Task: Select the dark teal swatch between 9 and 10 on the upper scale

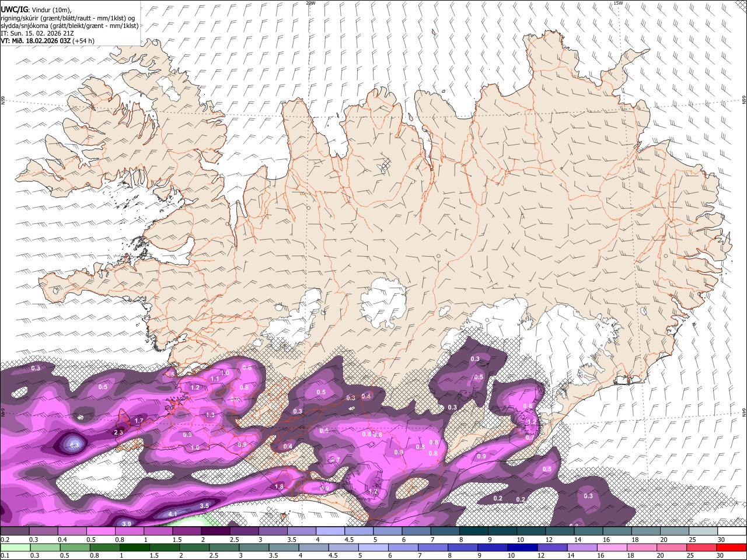Action: [x=502, y=531]
